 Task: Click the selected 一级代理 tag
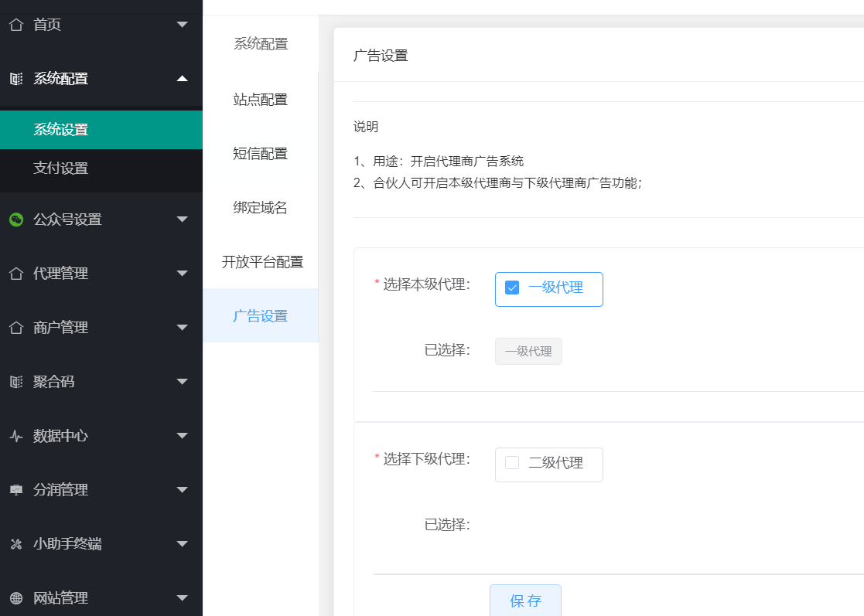pos(528,352)
